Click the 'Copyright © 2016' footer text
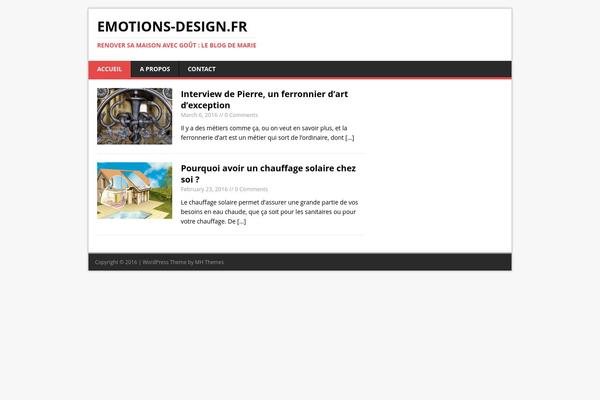Viewport: 600px width, 400px height. (x=116, y=262)
